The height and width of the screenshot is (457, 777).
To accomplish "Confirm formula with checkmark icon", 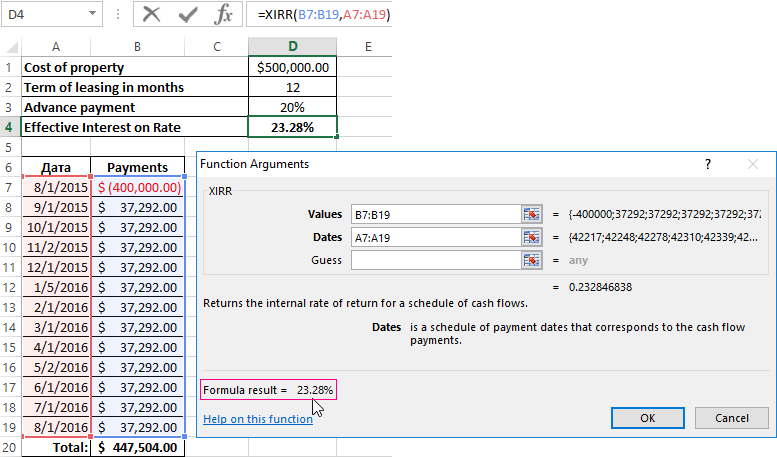I will click(x=188, y=14).
